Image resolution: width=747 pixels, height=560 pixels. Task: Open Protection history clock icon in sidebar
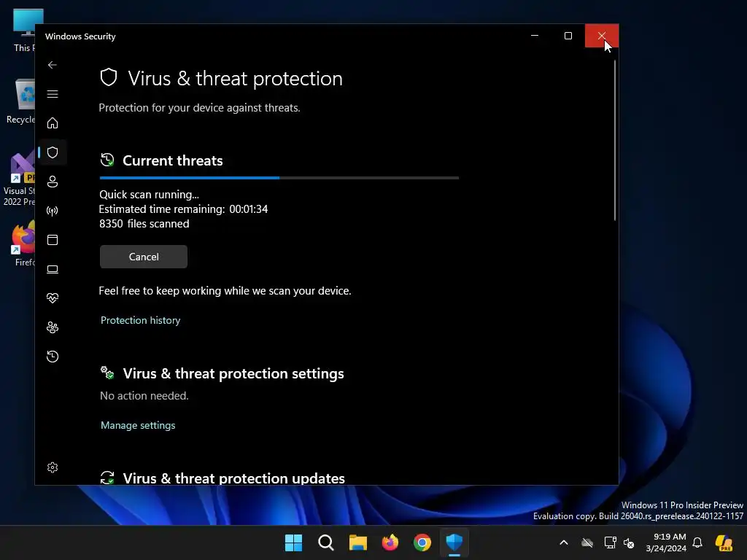(53, 356)
